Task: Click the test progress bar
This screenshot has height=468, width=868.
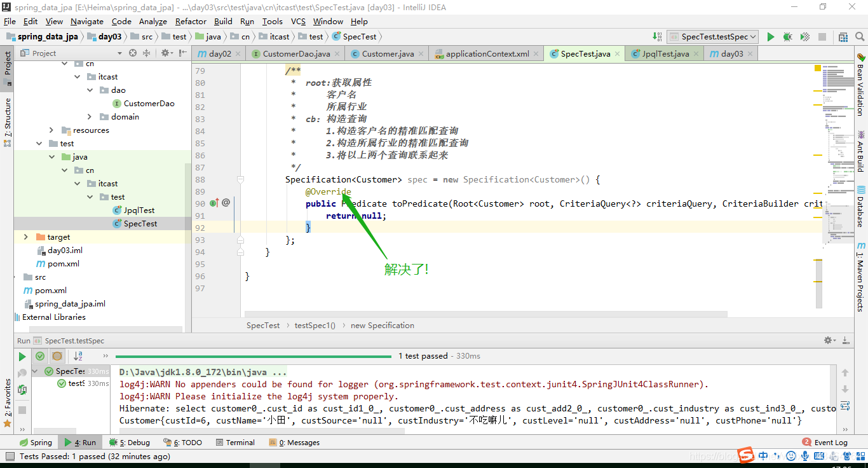Action: click(254, 356)
